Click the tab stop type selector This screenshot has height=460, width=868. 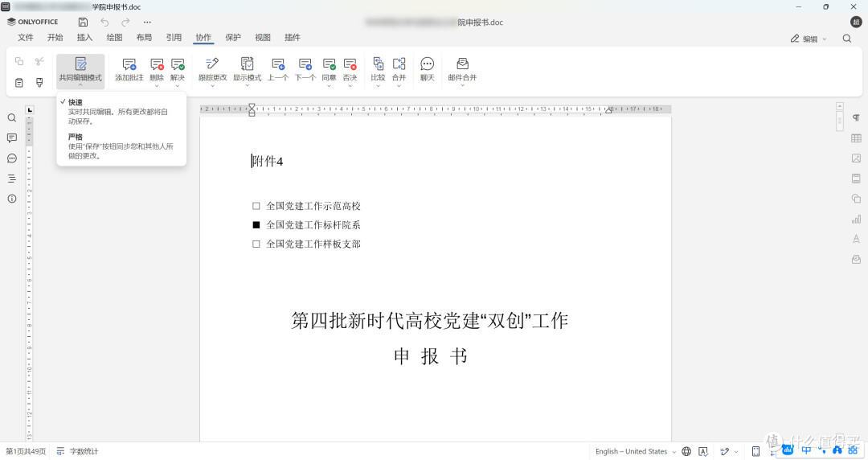point(30,109)
